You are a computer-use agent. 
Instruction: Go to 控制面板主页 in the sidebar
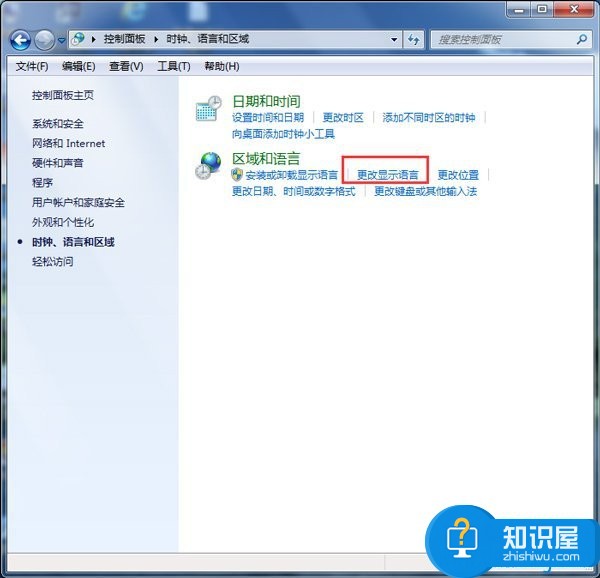pyautogui.click(x=63, y=95)
